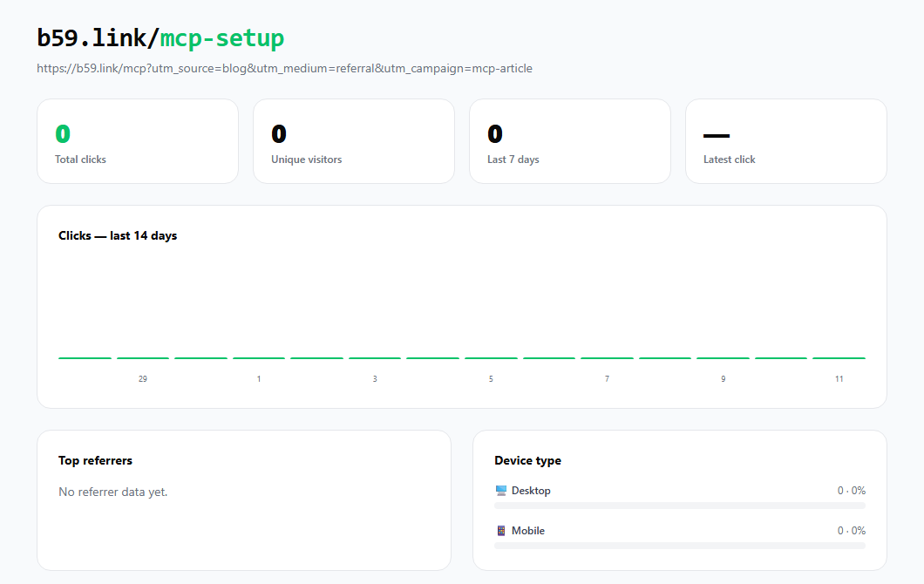Image resolution: width=924 pixels, height=584 pixels.
Task: Select the destination URL with utm parameters
Action: coord(285,68)
